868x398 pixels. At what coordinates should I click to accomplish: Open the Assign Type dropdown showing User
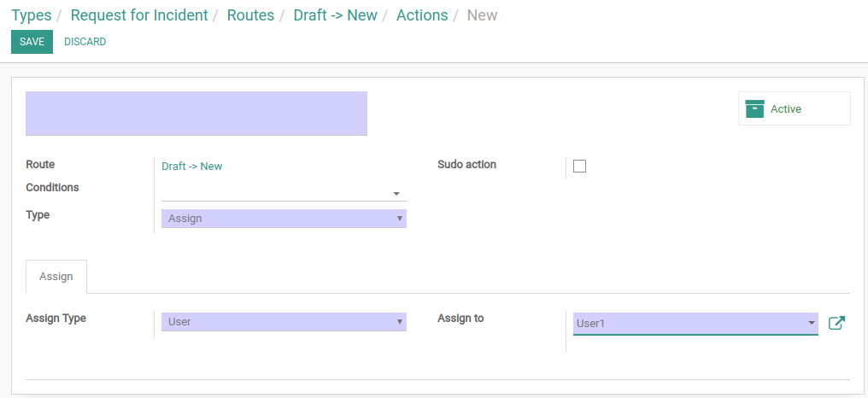coord(284,322)
